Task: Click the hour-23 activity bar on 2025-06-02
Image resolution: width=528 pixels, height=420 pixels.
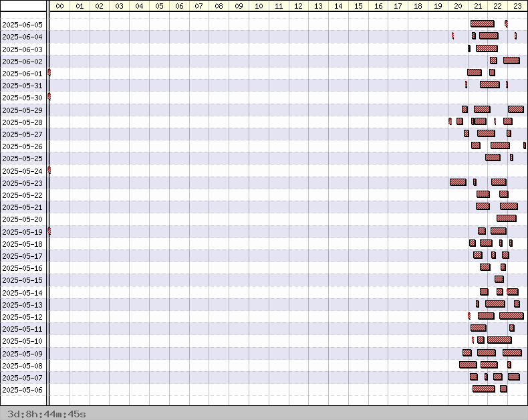Action: (x=511, y=60)
